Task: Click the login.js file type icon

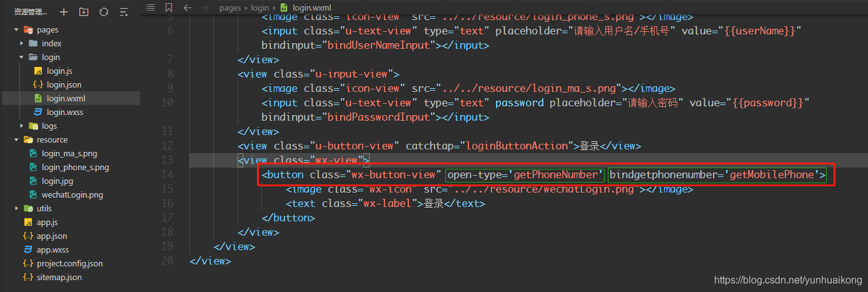Action: [38, 71]
